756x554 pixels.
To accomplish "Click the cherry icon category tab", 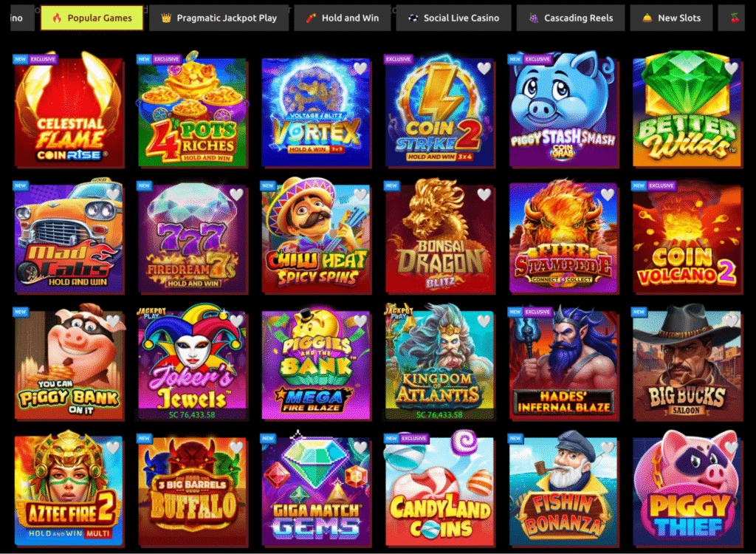I will (735, 18).
